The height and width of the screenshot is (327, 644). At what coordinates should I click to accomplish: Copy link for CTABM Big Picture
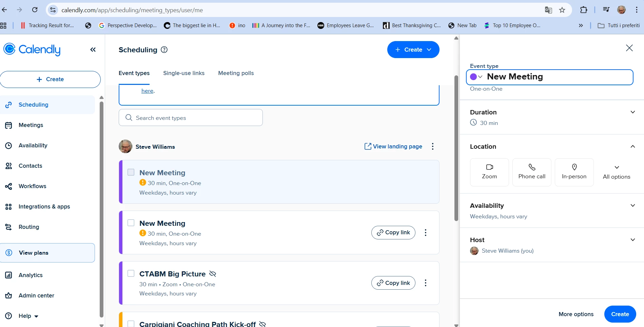(x=393, y=283)
